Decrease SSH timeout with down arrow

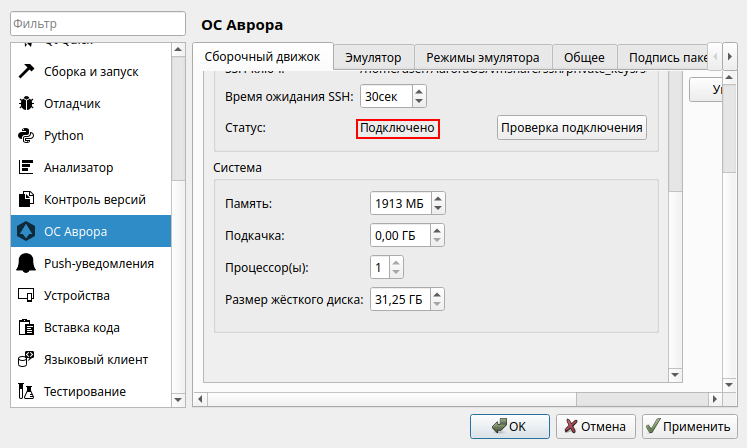pos(419,102)
